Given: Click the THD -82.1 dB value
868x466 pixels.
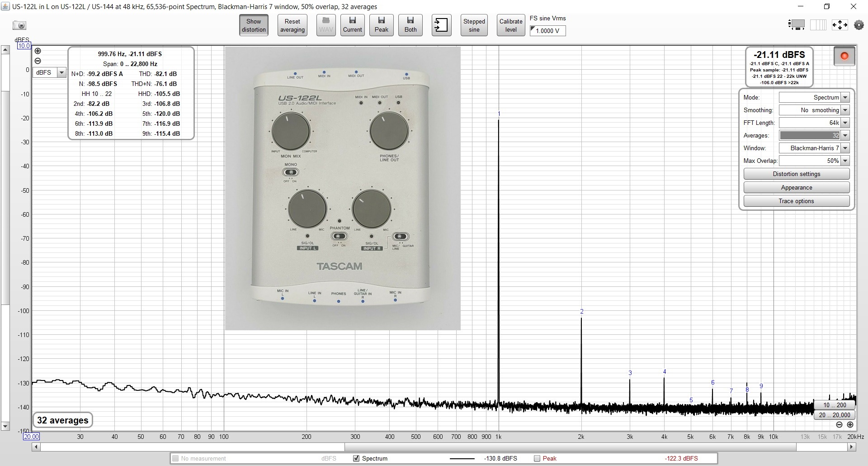Looking at the screenshot, I should [x=165, y=74].
